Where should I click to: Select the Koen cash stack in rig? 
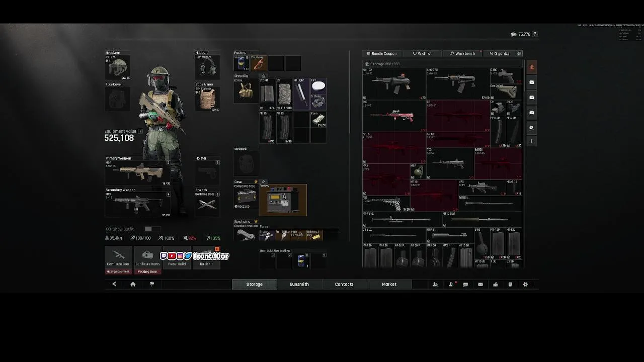(x=318, y=120)
